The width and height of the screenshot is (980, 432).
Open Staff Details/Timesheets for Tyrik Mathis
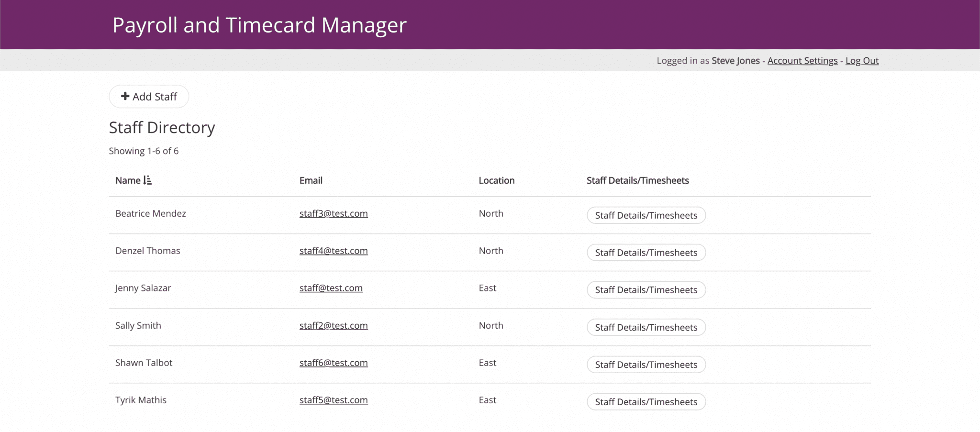point(646,402)
